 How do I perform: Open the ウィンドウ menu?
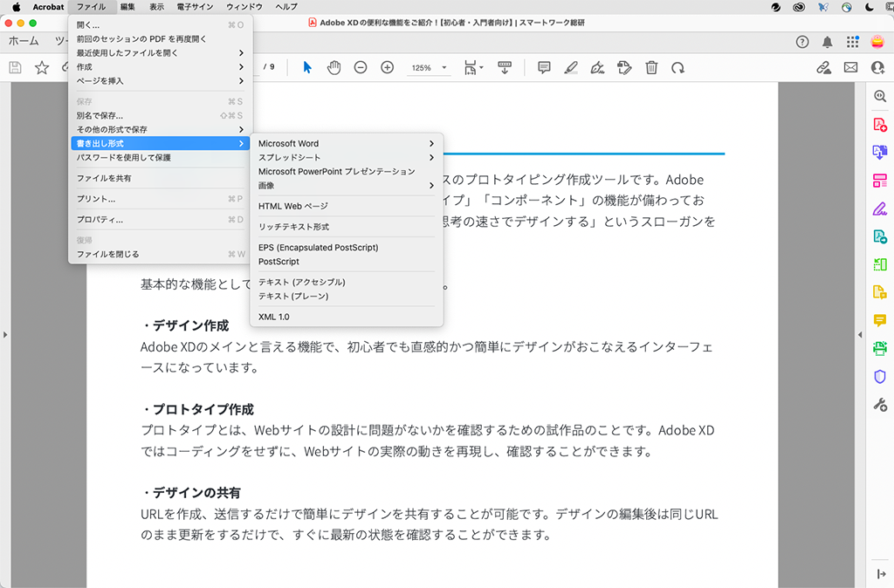click(244, 7)
